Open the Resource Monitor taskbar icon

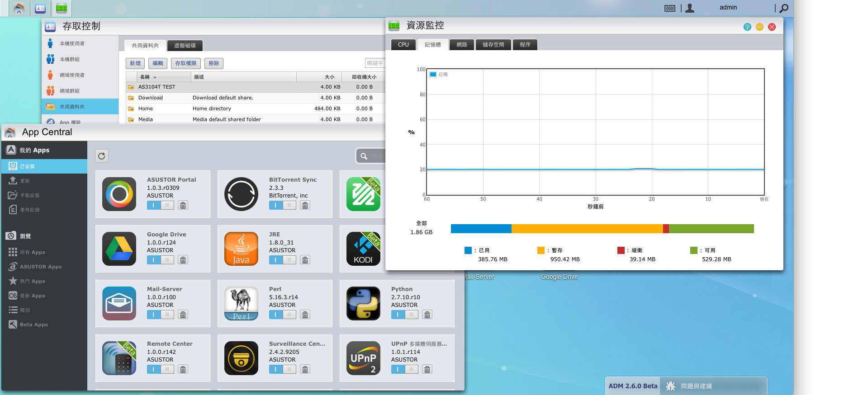pos(62,8)
